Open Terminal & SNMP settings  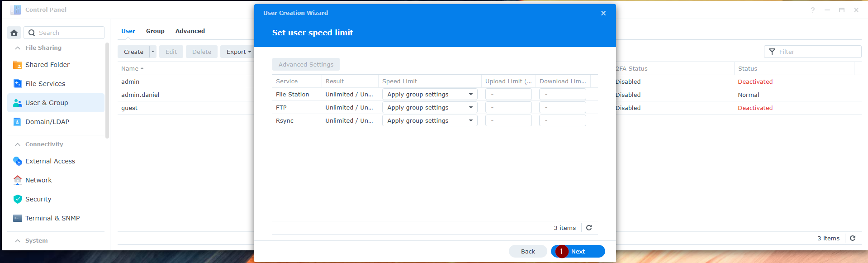click(52, 218)
